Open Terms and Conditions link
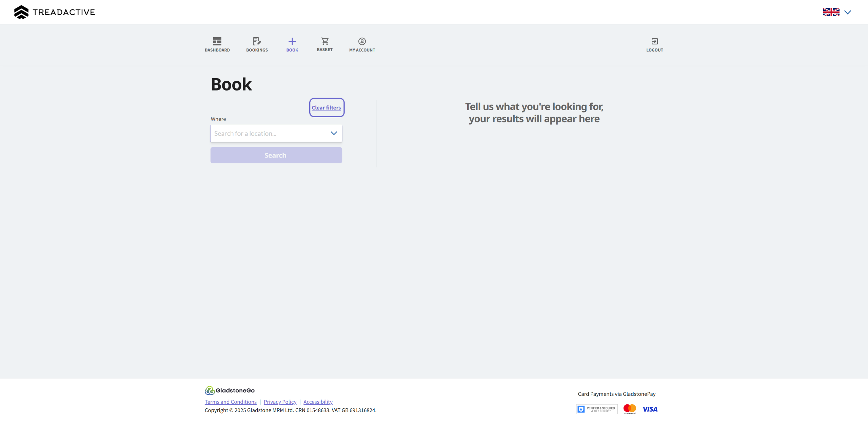Image resolution: width=868 pixels, height=427 pixels. coord(231,402)
